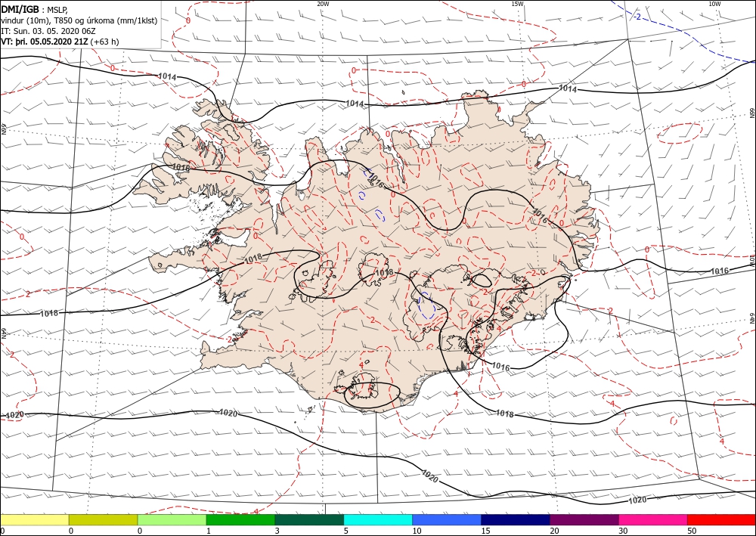Pick the medium green precipitation swatch
The height and width of the screenshot is (536, 756).
pyautogui.click(x=240, y=520)
